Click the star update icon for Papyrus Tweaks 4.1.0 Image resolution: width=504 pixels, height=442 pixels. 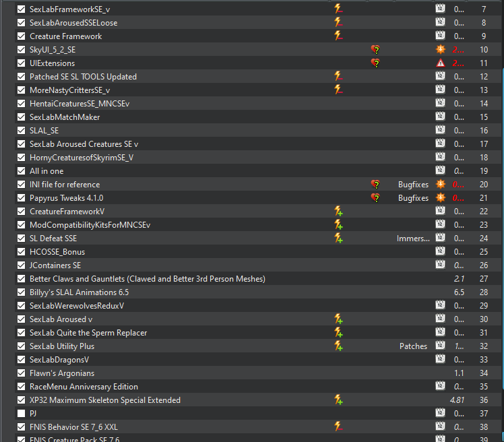[441, 197]
